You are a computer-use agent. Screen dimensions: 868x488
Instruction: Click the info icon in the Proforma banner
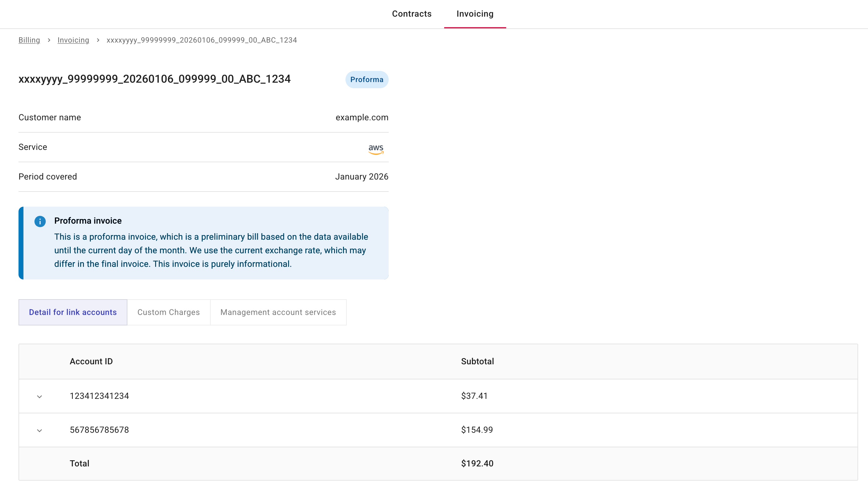[40, 221]
